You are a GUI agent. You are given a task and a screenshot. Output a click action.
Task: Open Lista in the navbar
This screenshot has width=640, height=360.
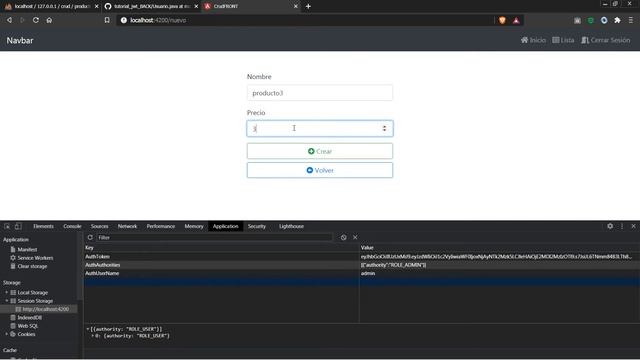click(563, 40)
